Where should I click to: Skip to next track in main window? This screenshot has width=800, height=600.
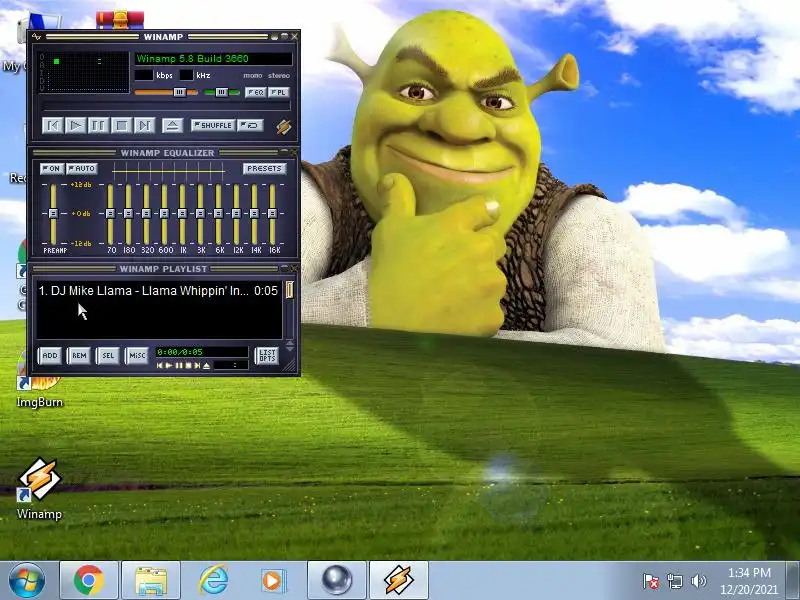(x=144, y=125)
